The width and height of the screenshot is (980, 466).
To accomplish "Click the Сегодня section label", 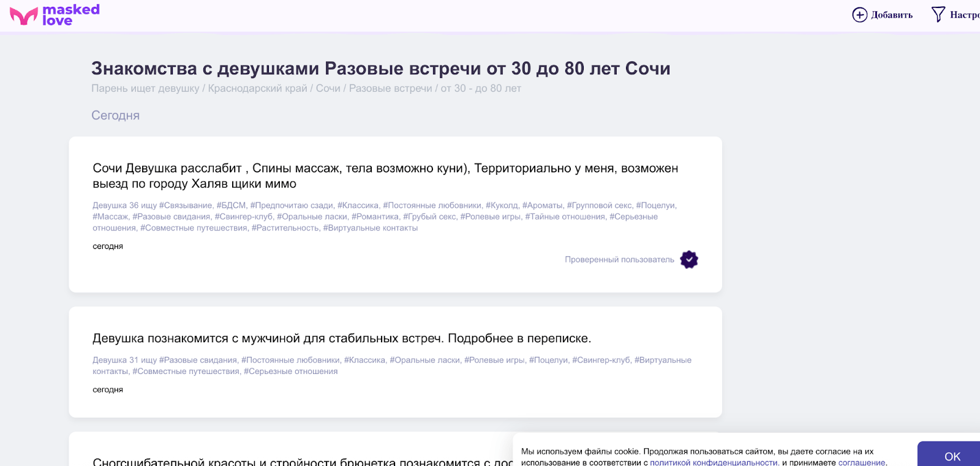I will 115,115.
